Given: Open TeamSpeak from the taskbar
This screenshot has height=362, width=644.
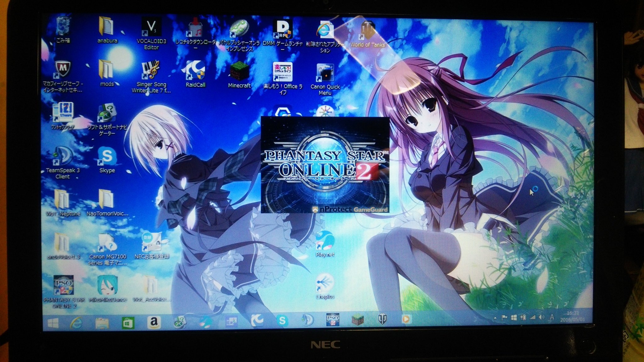Looking at the screenshot, I should [307, 320].
